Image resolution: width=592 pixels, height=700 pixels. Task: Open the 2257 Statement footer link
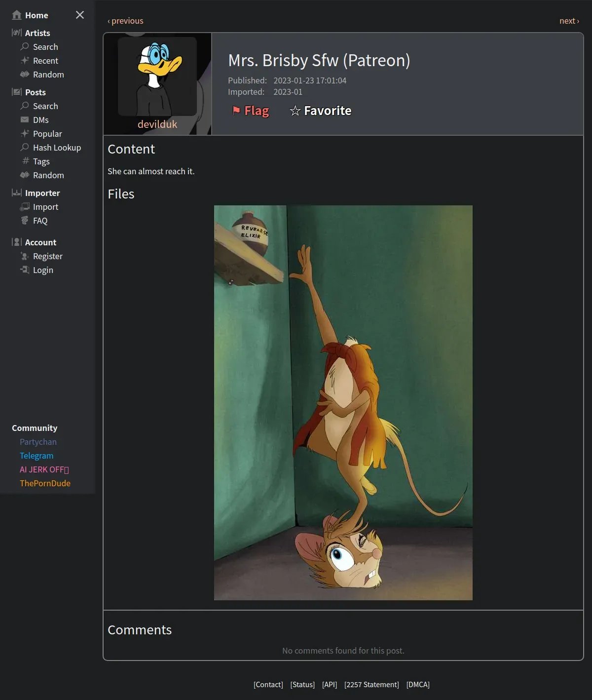371,684
